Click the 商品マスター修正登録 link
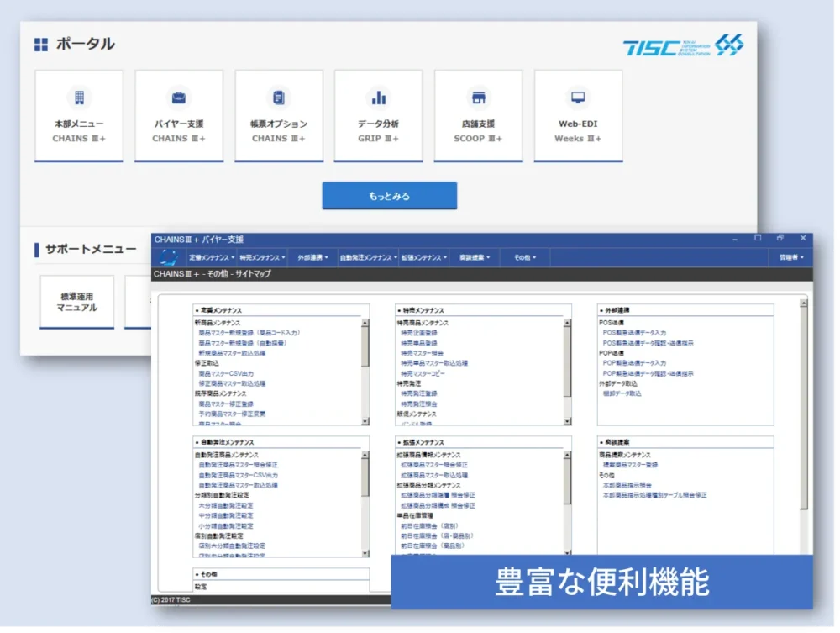The width and height of the screenshot is (840, 633). tap(225, 404)
